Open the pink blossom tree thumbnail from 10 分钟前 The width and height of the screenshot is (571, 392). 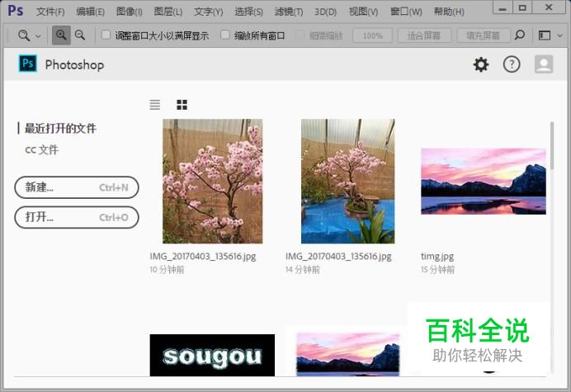(213, 181)
